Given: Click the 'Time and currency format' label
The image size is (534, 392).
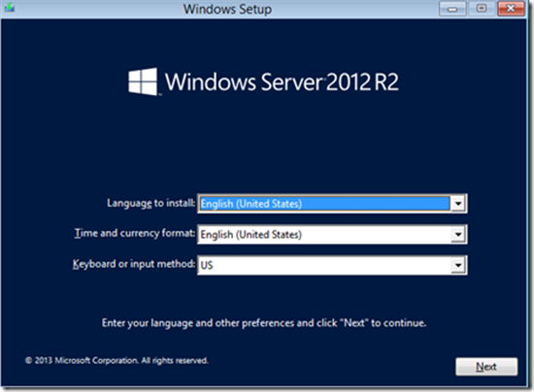Looking at the screenshot, I should click(x=135, y=234).
